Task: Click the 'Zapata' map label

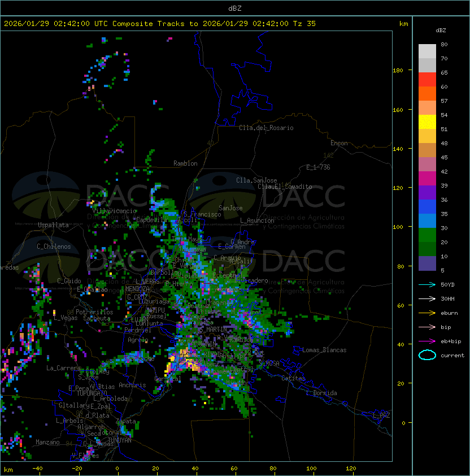Action: click(125, 421)
